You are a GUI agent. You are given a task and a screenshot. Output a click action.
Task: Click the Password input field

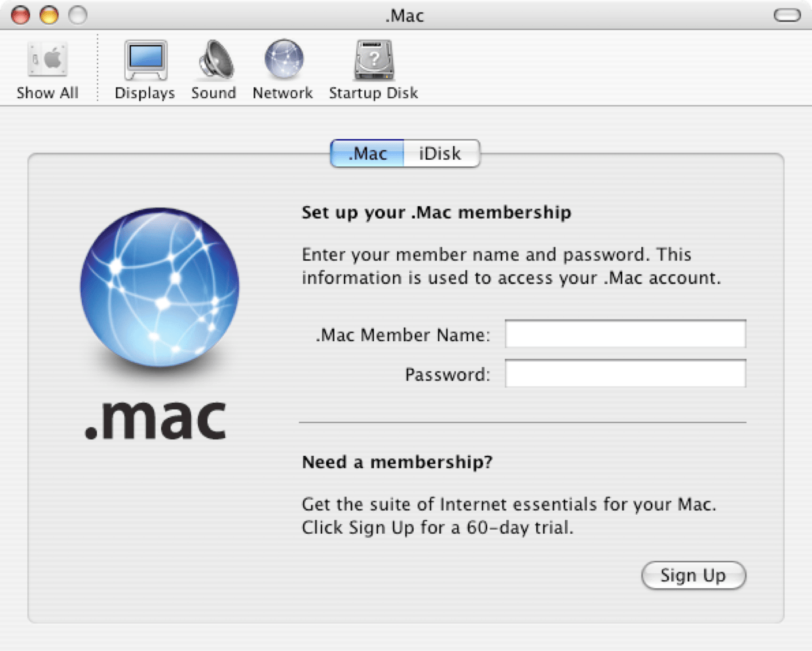tap(625, 373)
